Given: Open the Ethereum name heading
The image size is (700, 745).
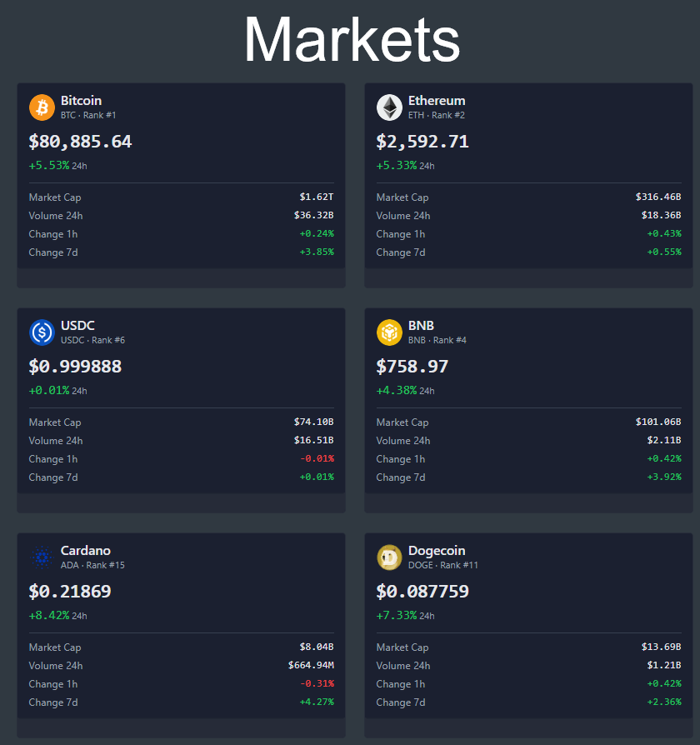Looking at the screenshot, I should (437, 101).
